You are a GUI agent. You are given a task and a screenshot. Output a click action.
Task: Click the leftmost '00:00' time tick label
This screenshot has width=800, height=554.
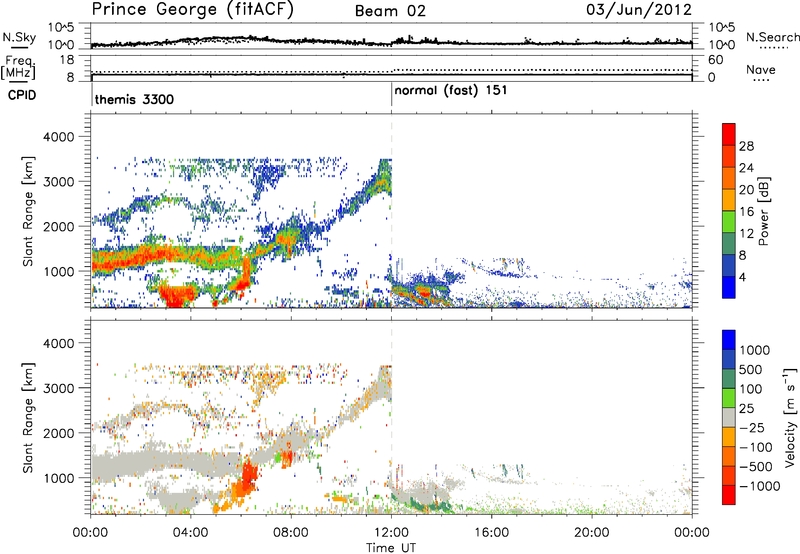click(x=90, y=533)
